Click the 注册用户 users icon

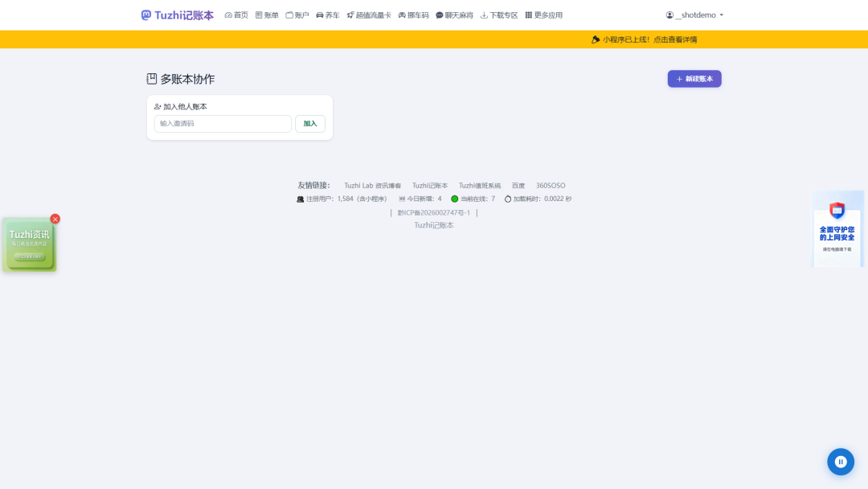pyautogui.click(x=300, y=199)
